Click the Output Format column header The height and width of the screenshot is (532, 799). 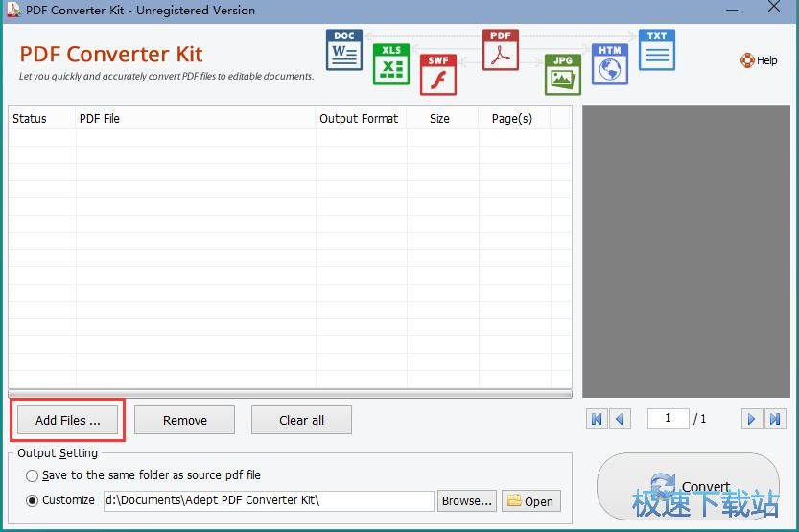coord(362,119)
